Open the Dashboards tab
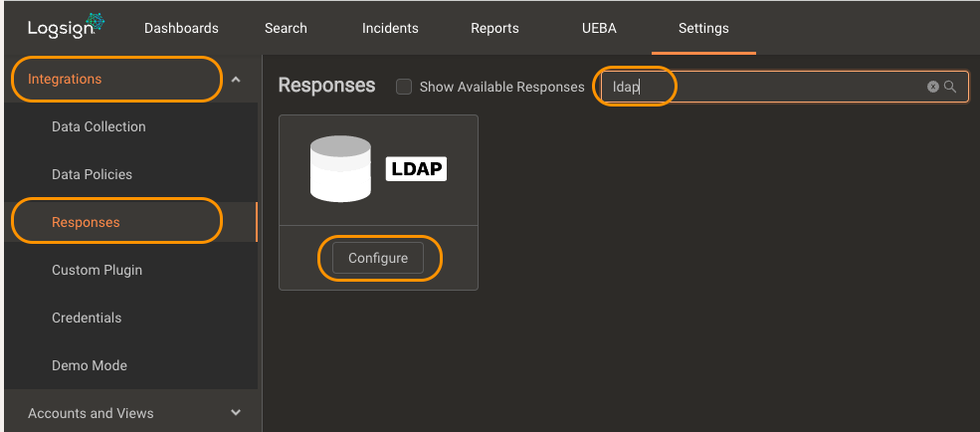The height and width of the screenshot is (432, 980). pos(181,28)
